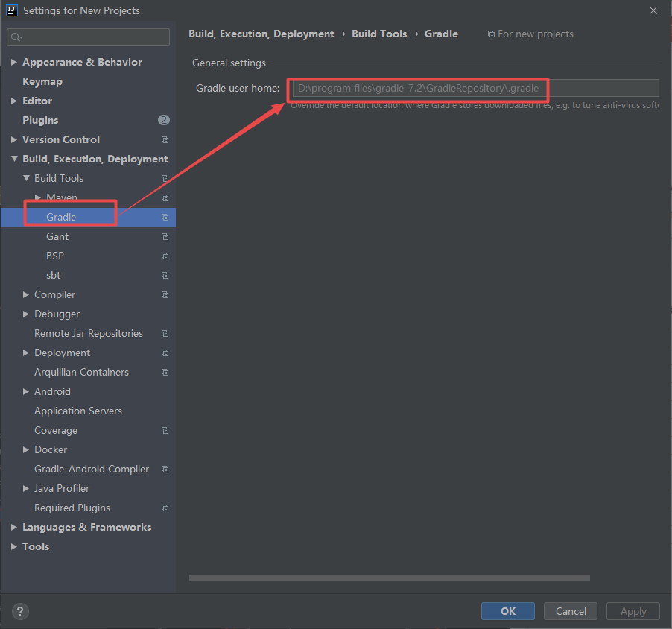The height and width of the screenshot is (629, 672).
Task: Click the project-level icon beside Coverage
Action: pyautogui.click(x=165, y=431)
